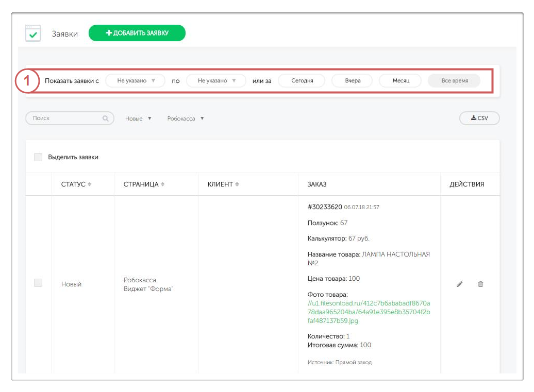Expand the Робокасса page filter dropdown
Screen dimensions: 534x392
[186, 118]
